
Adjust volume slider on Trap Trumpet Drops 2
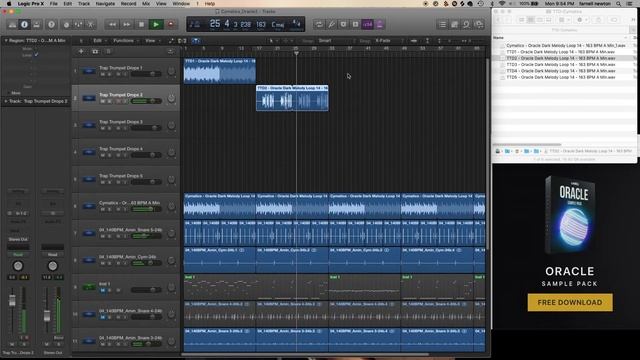click(x=146, y=101)
